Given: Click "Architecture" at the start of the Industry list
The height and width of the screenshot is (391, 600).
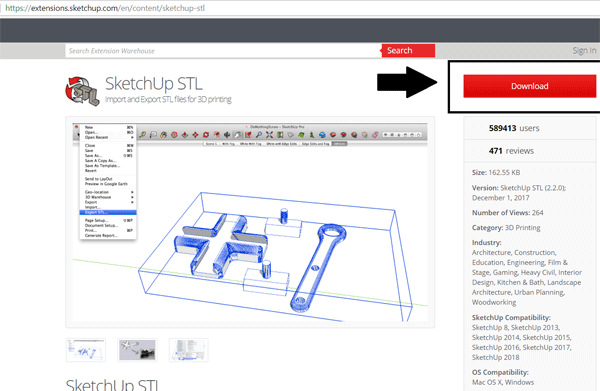Looking at the screenshot, I should 491,253.
